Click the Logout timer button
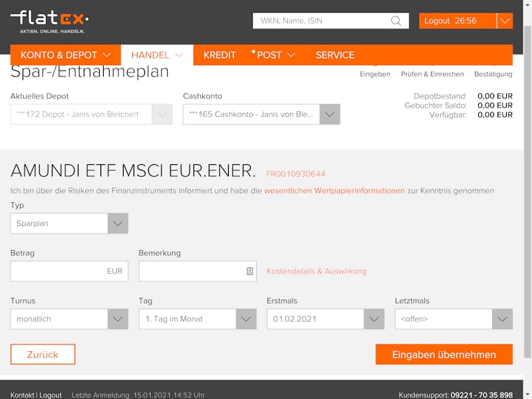Screen dimensions: 532x399 pyautogui.click(x=458, y=21)
